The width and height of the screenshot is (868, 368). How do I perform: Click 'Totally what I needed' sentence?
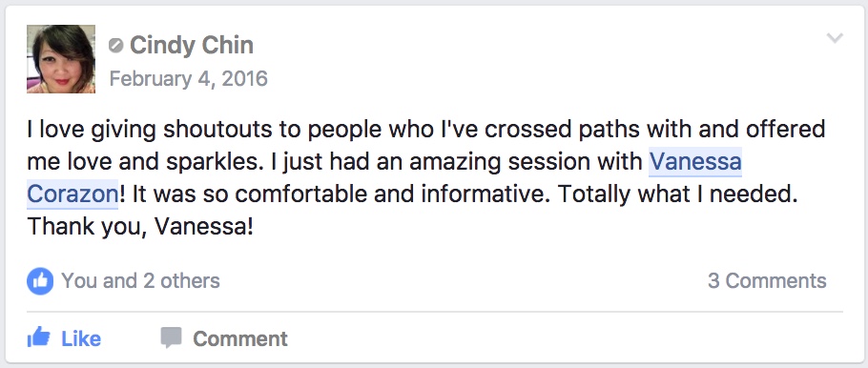[677, 194]
